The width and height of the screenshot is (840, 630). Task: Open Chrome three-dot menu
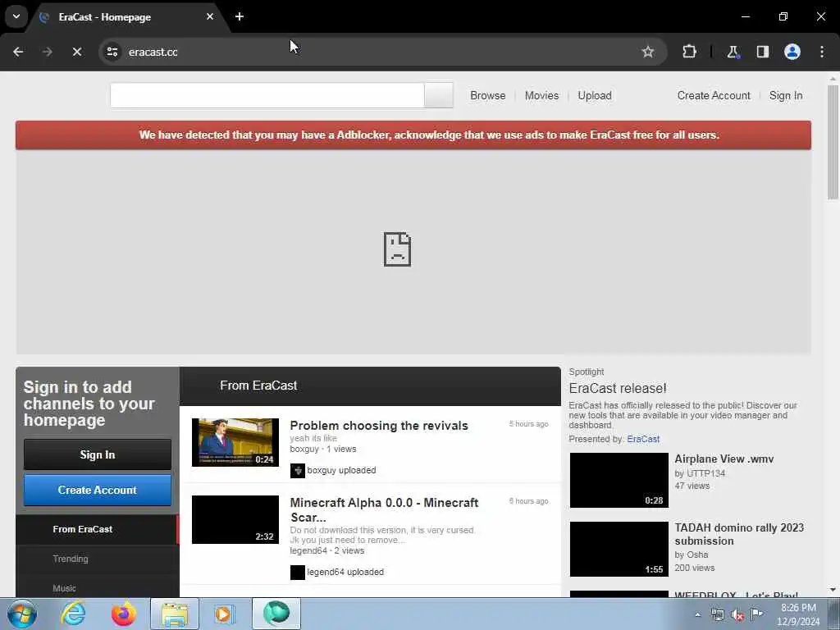[x=822, y=52]
